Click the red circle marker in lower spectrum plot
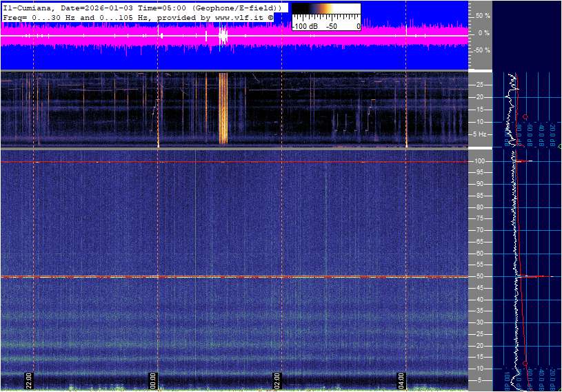This screenshot has width=562, height=392. coord(525,363)
